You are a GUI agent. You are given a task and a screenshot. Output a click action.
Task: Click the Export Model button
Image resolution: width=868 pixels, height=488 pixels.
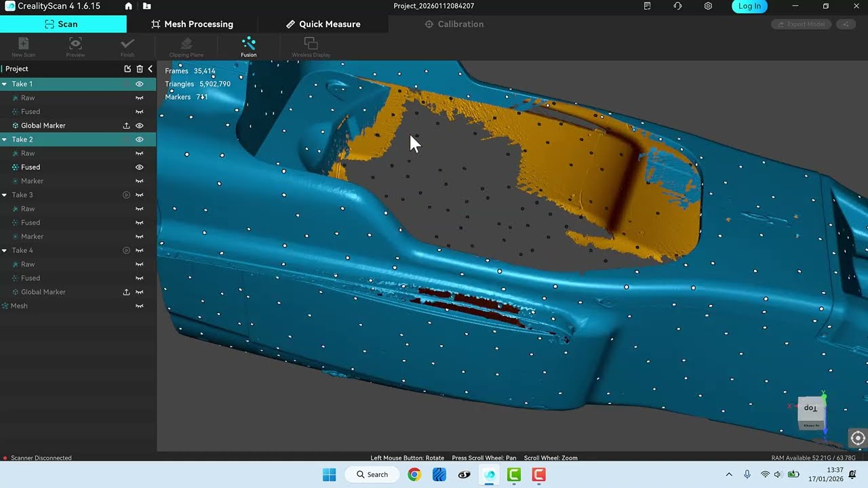pyautogui.click(x=801, y=24)
